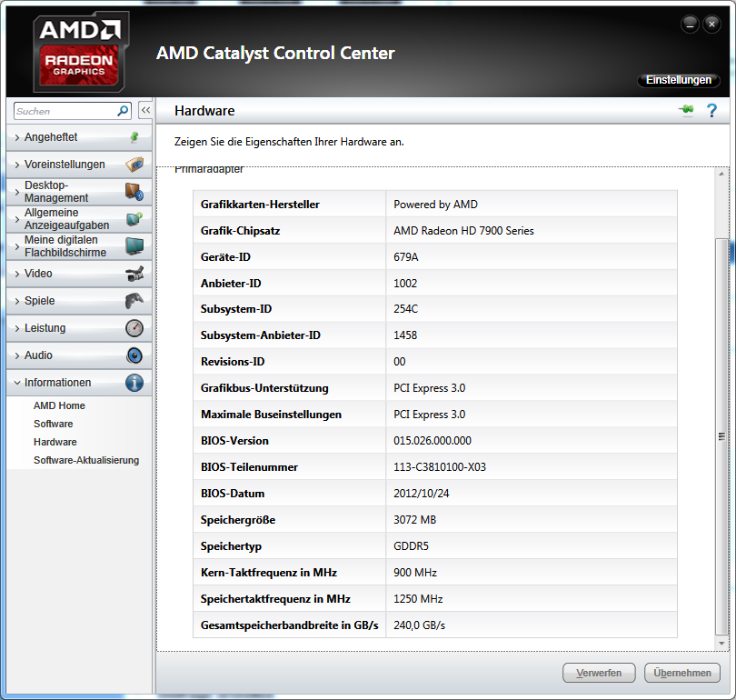Click the digital flat panel monitor icon
The image size is (736, 700).
(x=134, y=246)
